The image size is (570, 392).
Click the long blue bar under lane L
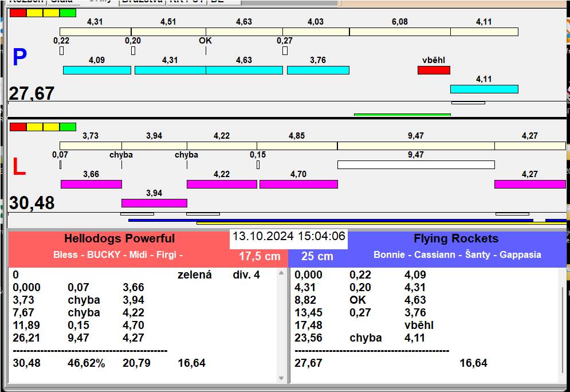coord(331,221)
